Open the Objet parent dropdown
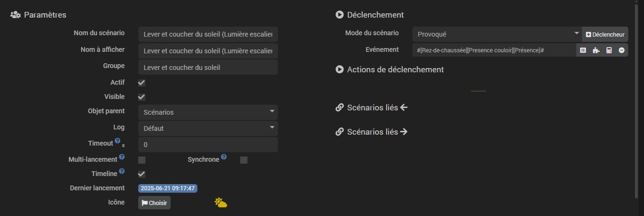This screenshot has height=216, width=644. pyautogui.click(x=208, y=112)
